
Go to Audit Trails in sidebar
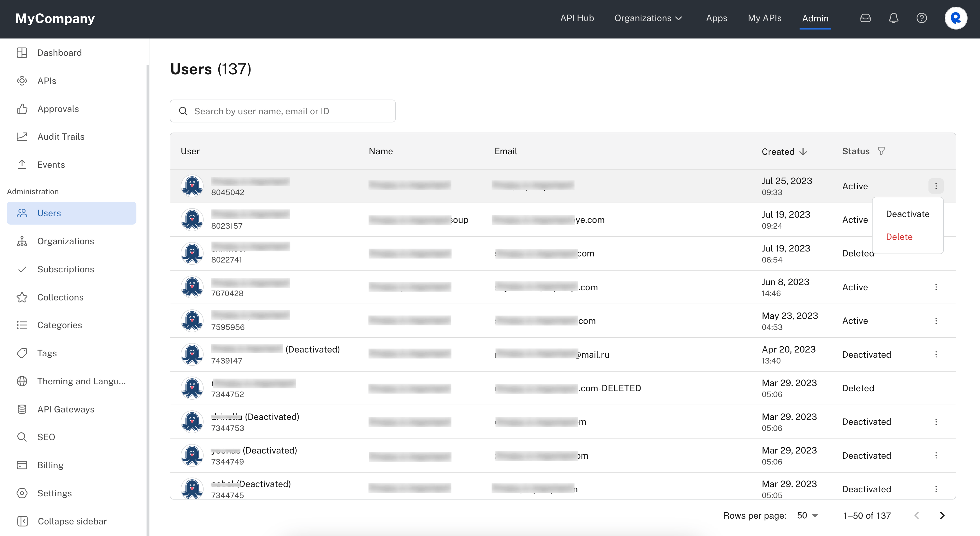pos(61,137)
